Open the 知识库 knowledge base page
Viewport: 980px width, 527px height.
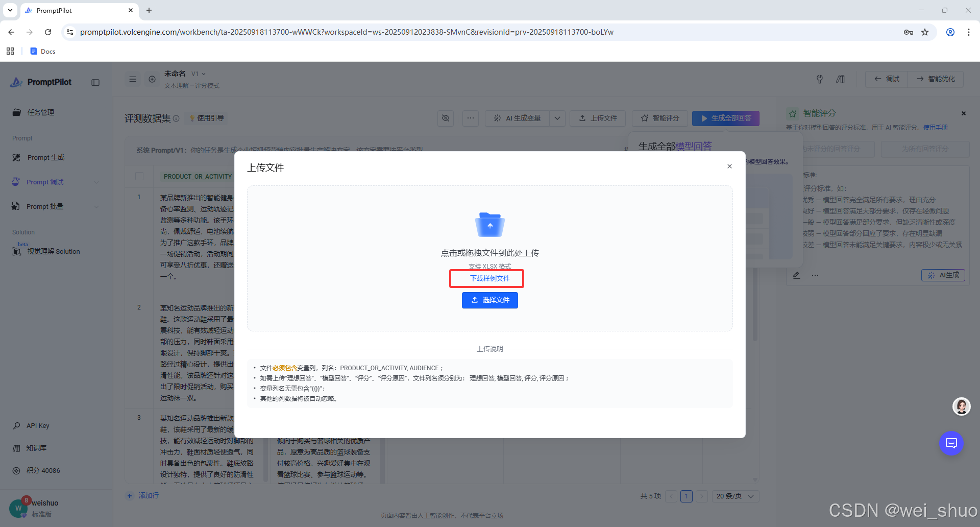click(36, 448)
